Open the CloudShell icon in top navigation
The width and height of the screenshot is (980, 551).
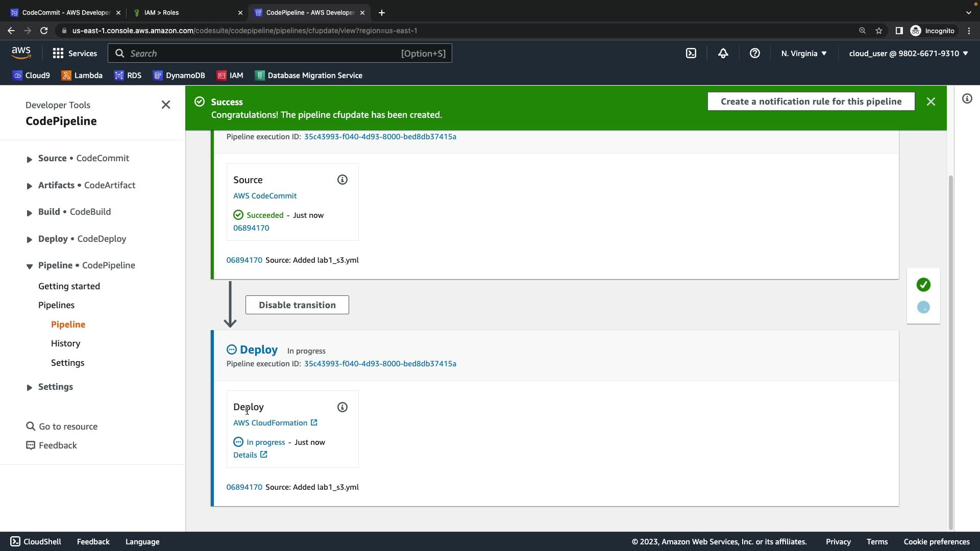pos(691,54)
